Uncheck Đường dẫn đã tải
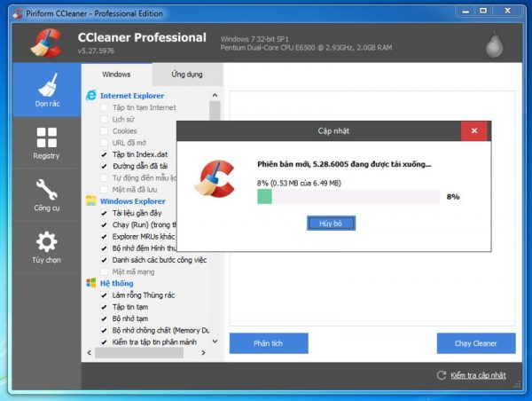 pos(104,166)
